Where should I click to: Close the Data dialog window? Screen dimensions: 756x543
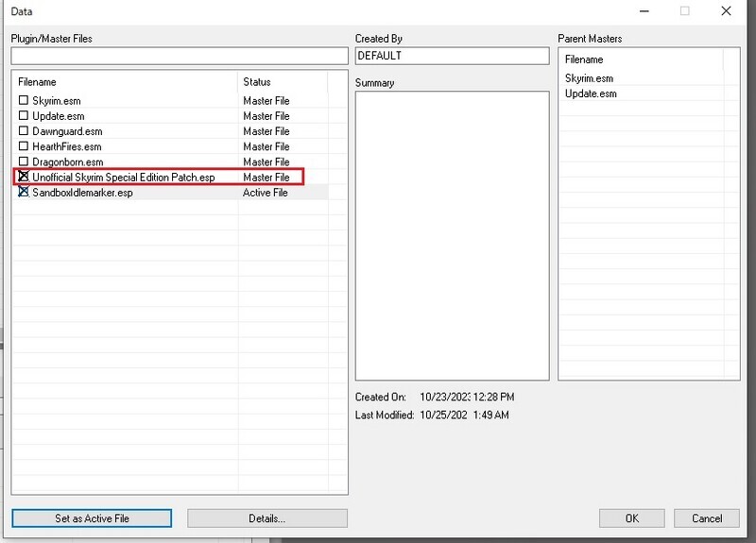click(726, 11)
